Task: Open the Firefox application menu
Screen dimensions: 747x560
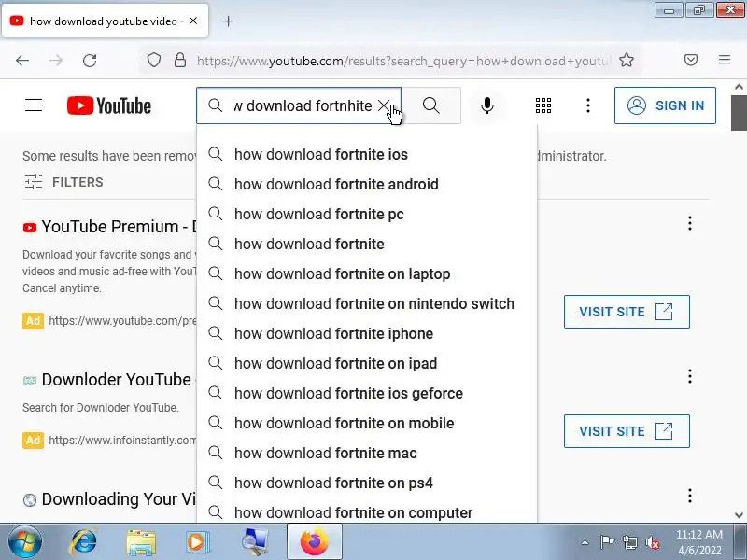Action: 725,60
